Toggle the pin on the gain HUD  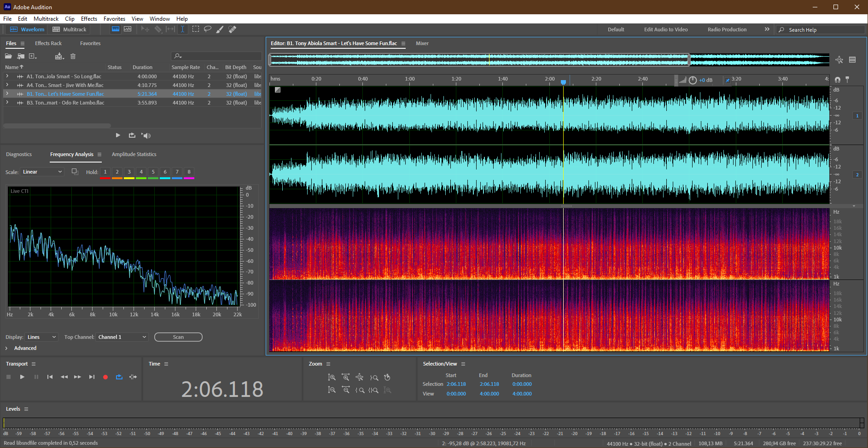(727, 80)
